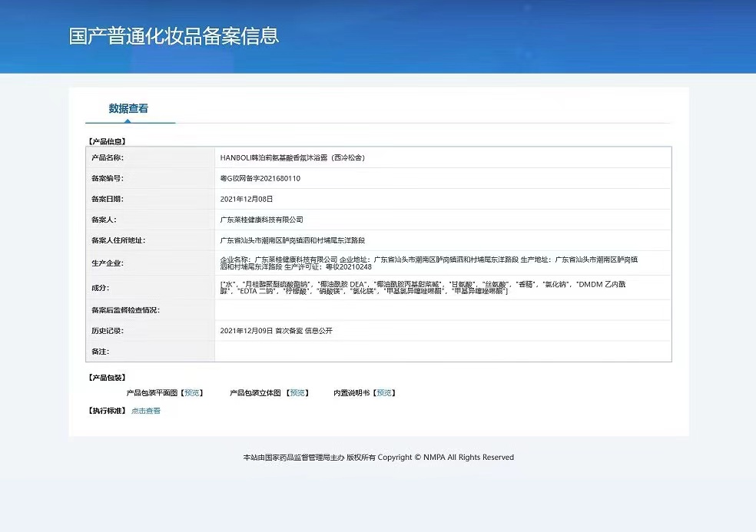Open 预览 link for 产品包装平面图
This screenshot has width=756, height=532.
(192, 393)
